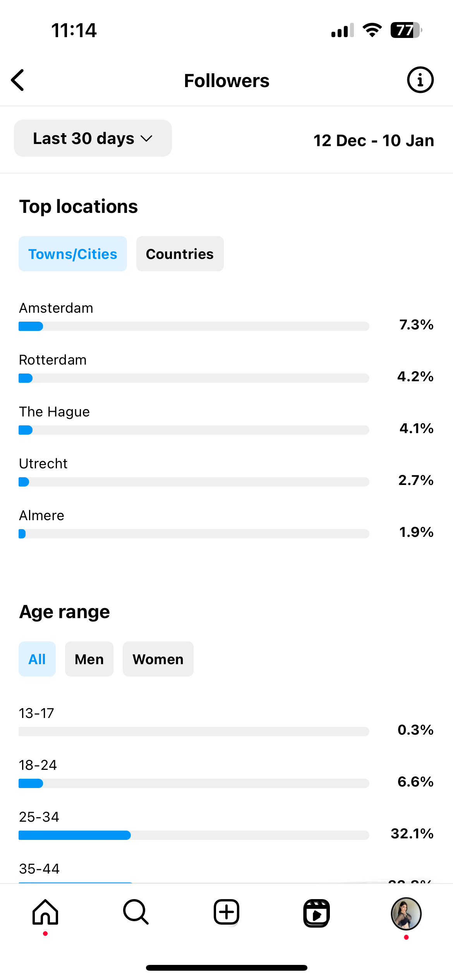The width and height of the screenshot is (453, 980).
Task: Tap the create new post icon
Action: pos(226,912)
